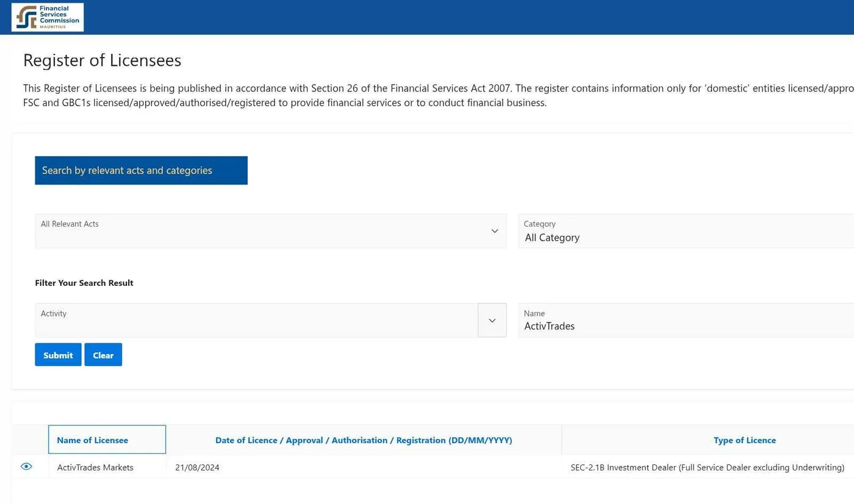Focus the Name field containing ActivTrades

686,321
